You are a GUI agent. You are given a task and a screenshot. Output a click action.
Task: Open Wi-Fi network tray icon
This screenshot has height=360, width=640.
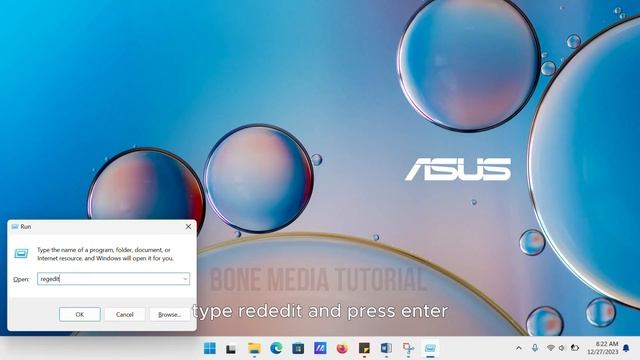[x=551, y=348]
